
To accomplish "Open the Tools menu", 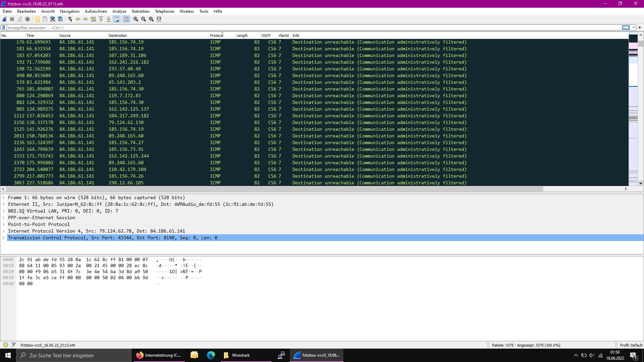I will (x=204, y=11).
